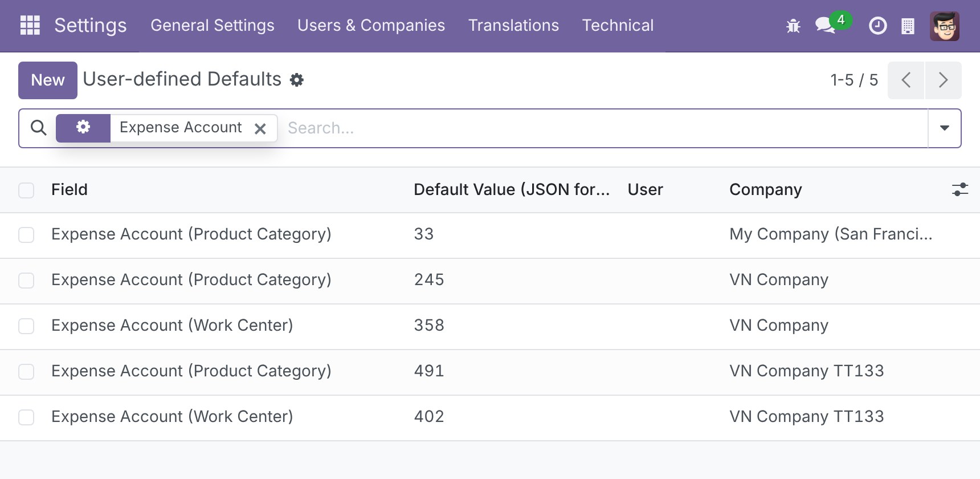980x479 pixels.
Task: Open the conversations messages icon
Action: (x=825, y=26)
